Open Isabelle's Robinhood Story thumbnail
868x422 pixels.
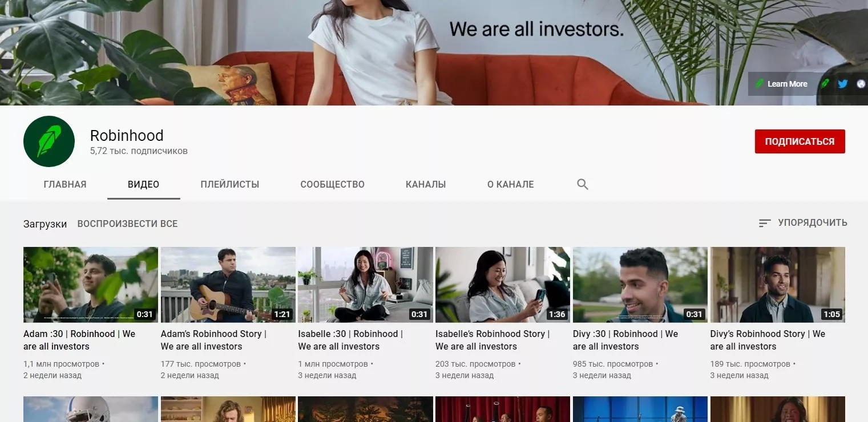503,285
